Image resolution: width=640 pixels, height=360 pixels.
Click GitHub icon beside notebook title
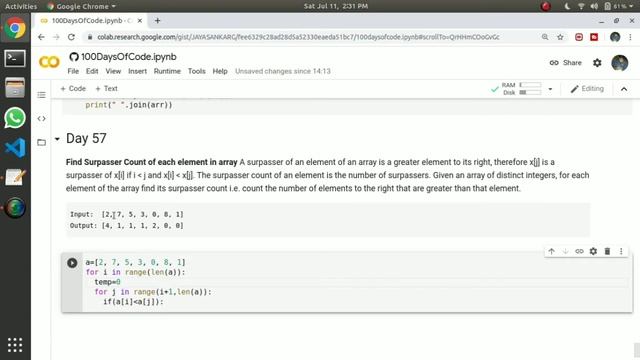74,57
